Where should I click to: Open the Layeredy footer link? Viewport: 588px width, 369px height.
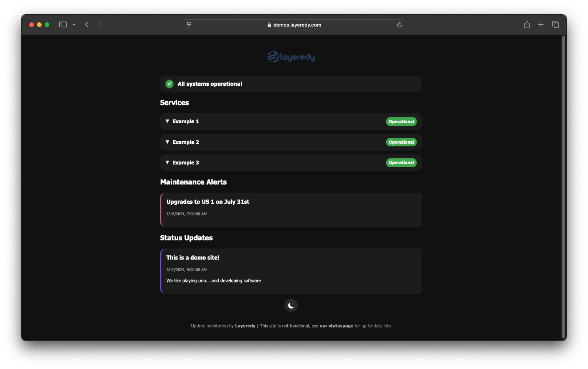pyautogui.click(x=245, y=326)
